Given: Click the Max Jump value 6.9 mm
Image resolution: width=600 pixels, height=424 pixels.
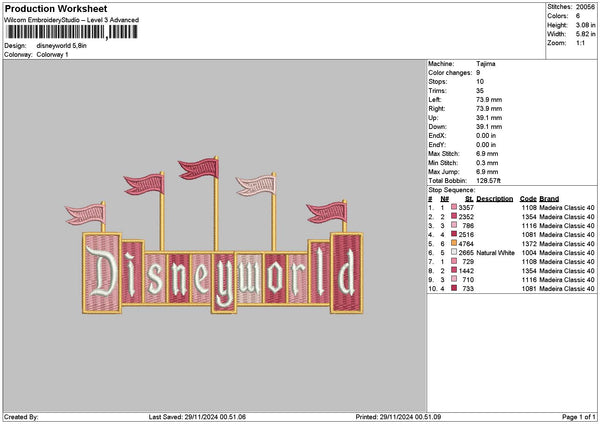Looking at the screenshot, I should coord(487,172).
